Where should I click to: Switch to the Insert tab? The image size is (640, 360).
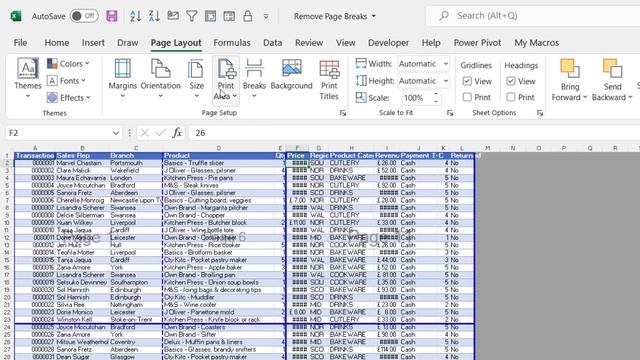point(93,43)
